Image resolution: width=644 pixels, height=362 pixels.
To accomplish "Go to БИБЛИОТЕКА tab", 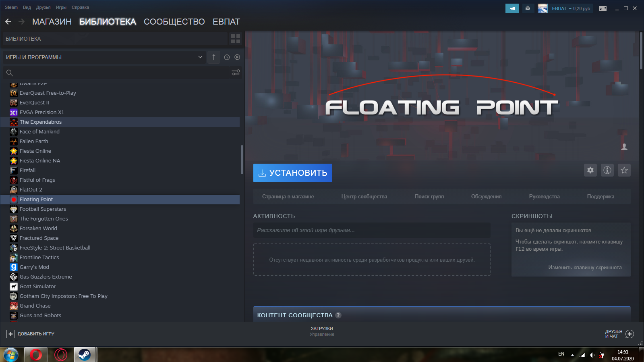I will 108,22.
